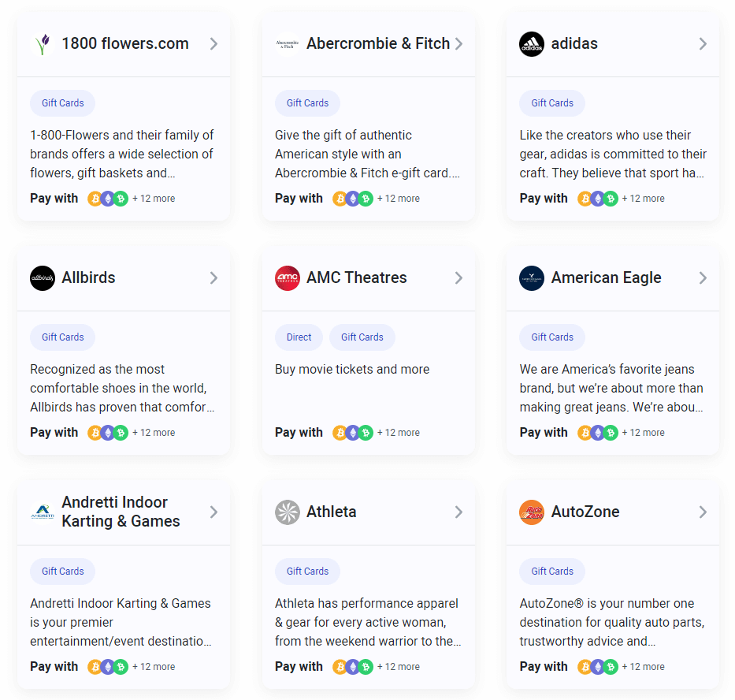735x700 pixels.
Task: Click '+12 more' on the American Eagle card
Action: coord(643,433)
